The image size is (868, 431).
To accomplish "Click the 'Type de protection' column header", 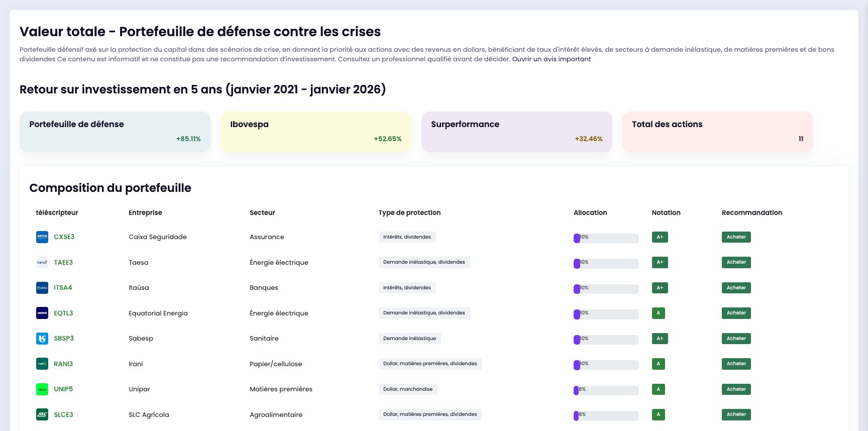I will click(x=409, y=212).
